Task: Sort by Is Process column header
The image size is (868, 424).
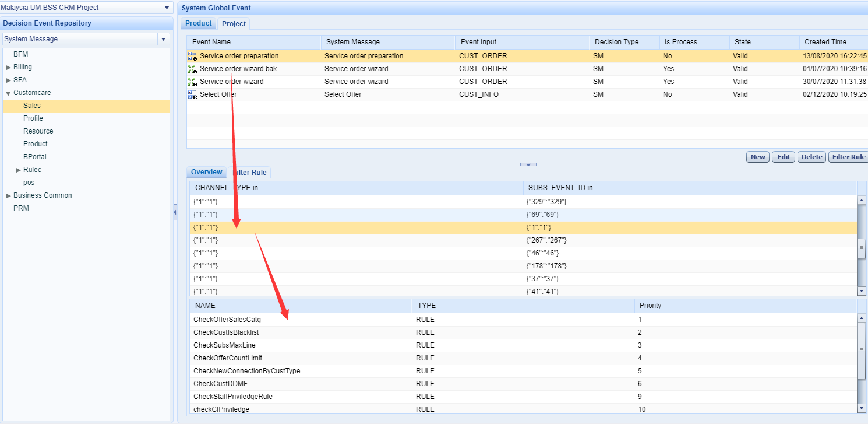Action: pos(694,42)
